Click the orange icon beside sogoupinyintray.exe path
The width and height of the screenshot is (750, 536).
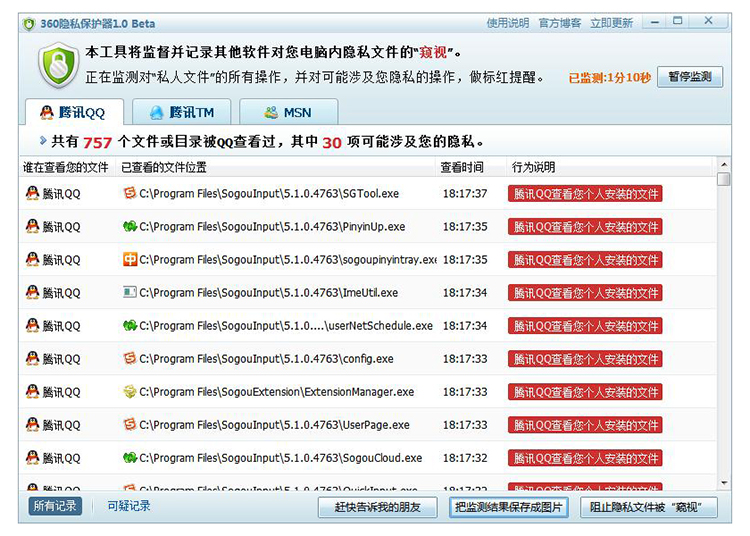click(130, 259)
